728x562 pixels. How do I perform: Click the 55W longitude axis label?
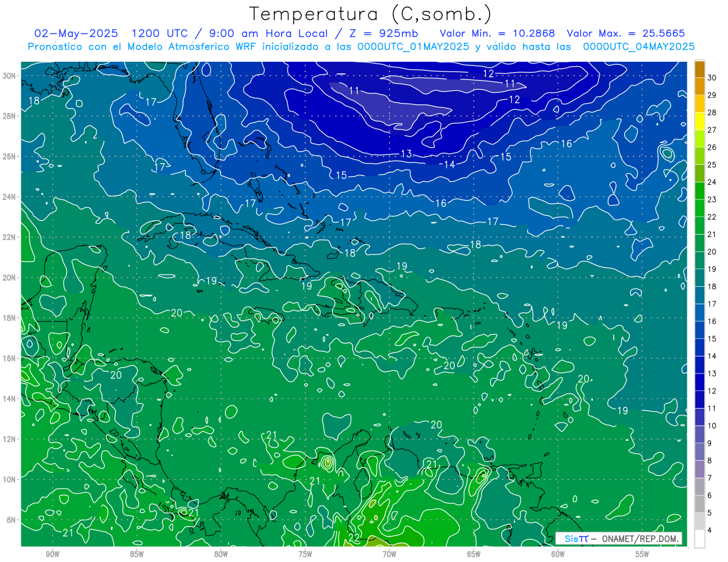[642, 554]
